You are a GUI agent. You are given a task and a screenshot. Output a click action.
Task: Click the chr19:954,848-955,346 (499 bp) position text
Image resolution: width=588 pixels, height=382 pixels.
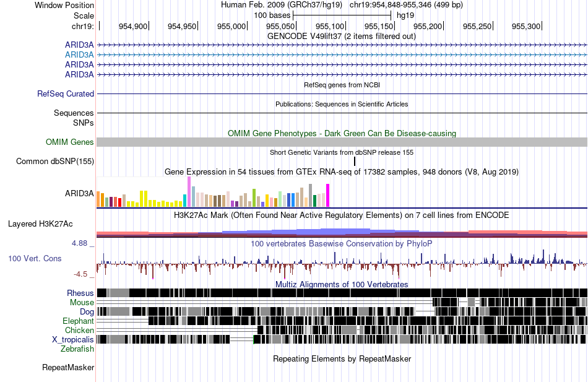pos(407,5)
